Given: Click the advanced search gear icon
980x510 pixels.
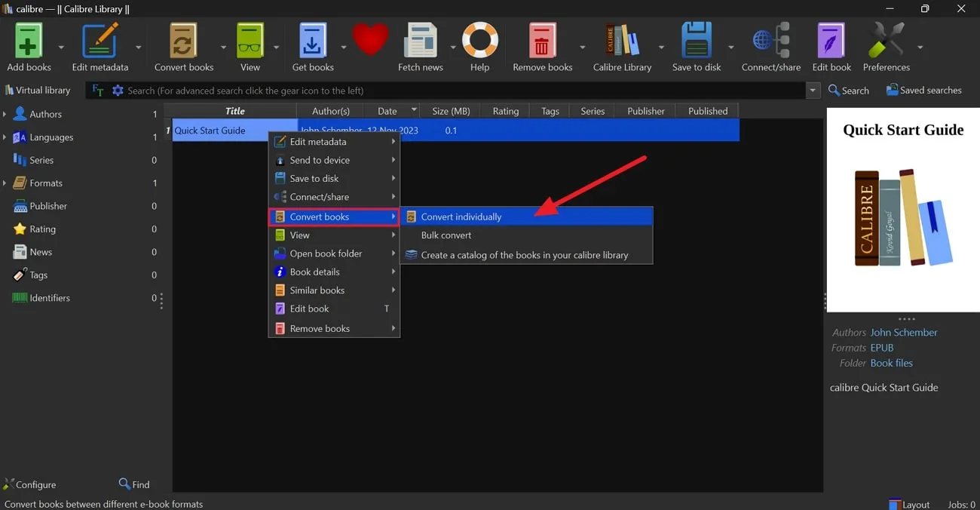Looking at the screenshot, I should 118,90.
